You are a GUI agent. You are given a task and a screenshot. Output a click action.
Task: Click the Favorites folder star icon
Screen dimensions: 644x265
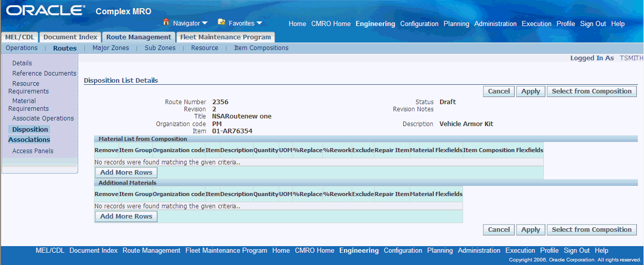point(221,22)
